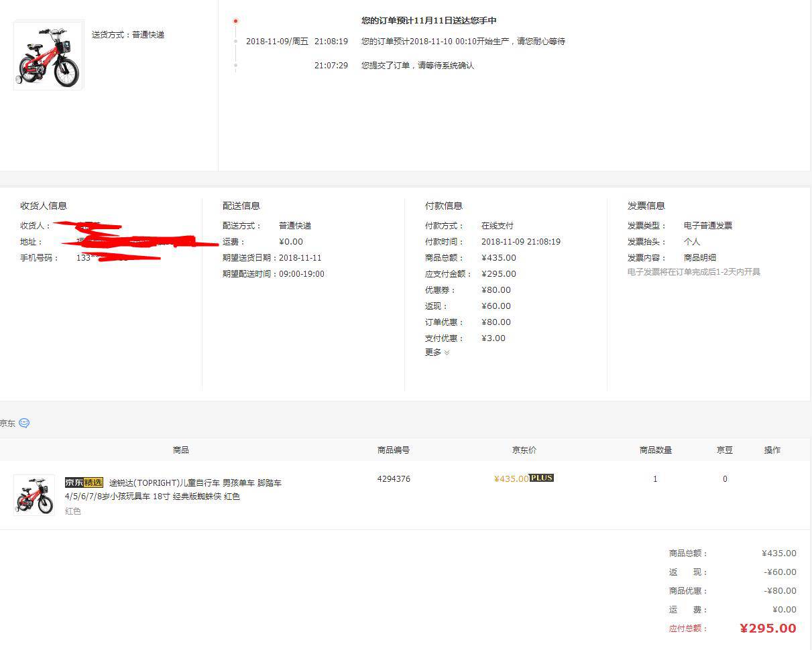The width and height of the screenshot is (812, 650).
Task: Click the invoice type 电子普通发票
Action: click(708, 226)
